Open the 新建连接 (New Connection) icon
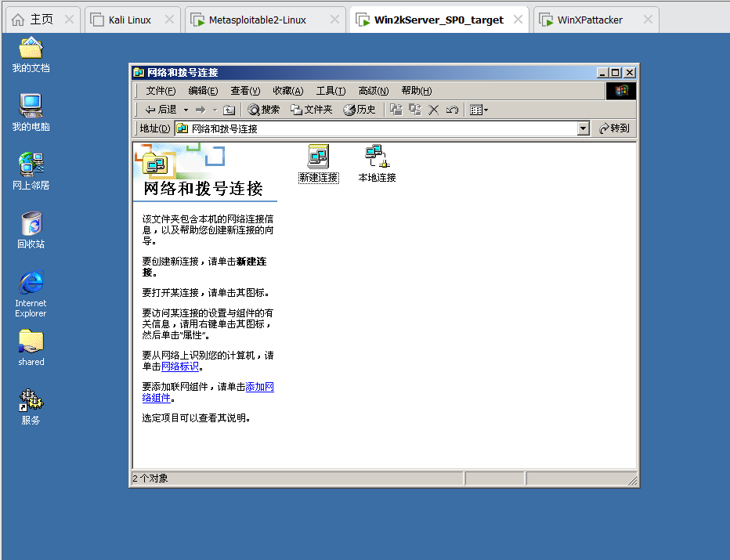Viewport: 730px width, 560px height. (x=319, y=164)
